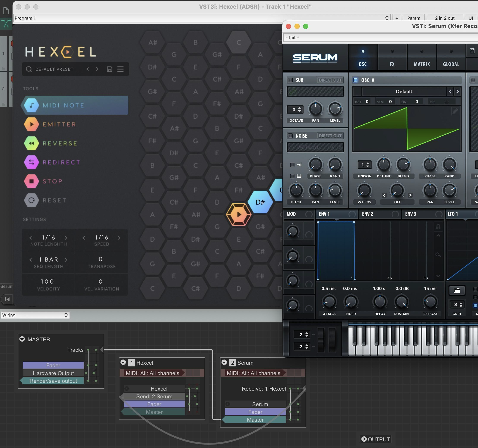
Task: Select the ENV 2 tab
Action: (x=380, y=214)
